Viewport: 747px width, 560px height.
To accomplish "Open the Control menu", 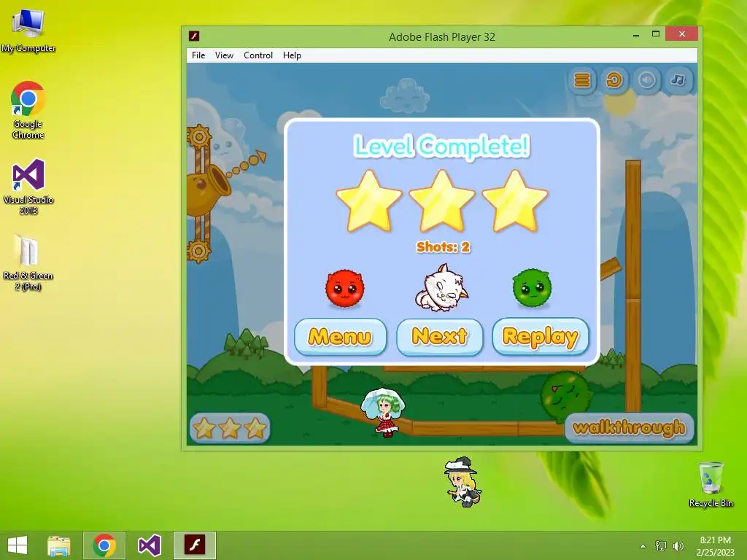I will tap(258, 55).
